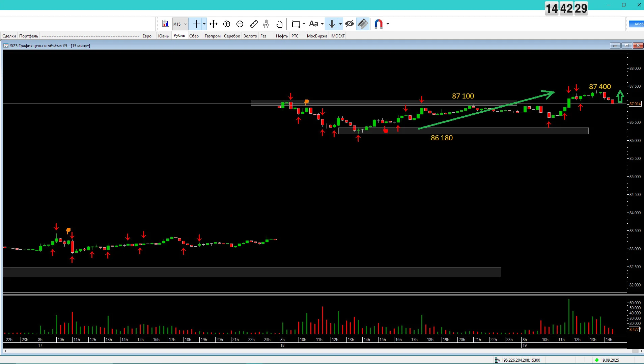Select the move crossed-arrows tool
The image size is (644, 364).
[214, 24]
